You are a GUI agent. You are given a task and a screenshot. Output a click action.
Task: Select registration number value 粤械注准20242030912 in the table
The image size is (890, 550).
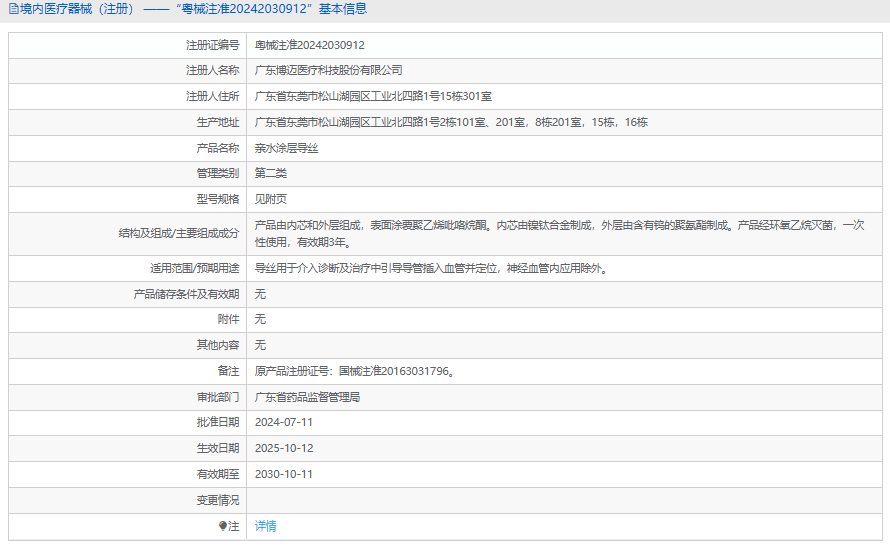coord(309,45)
